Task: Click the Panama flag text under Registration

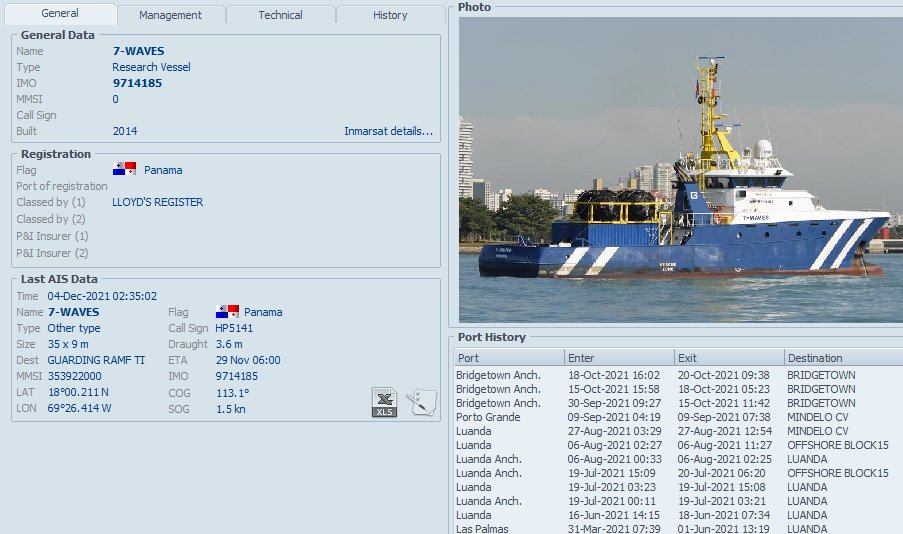Action: coord(163,170)
